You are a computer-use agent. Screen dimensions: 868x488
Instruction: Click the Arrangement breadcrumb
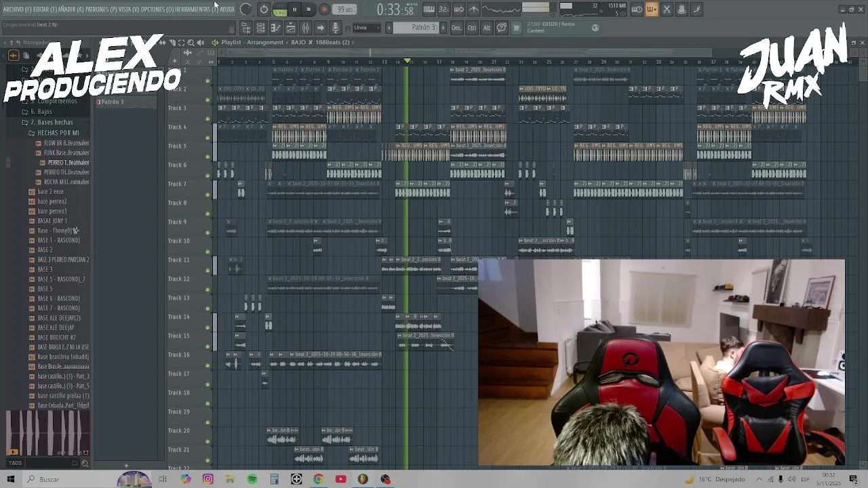(265, 42)
